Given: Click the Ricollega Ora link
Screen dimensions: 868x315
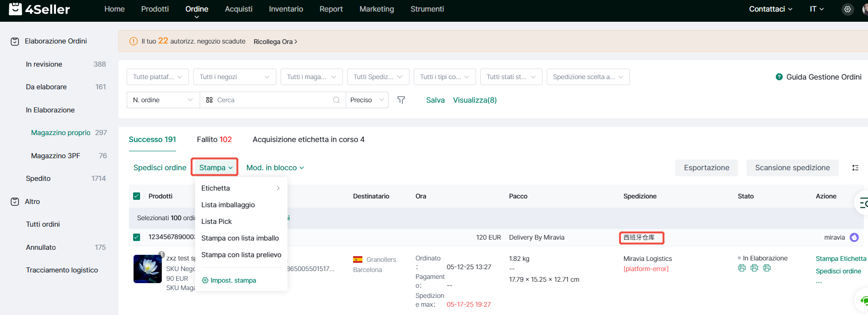Looking at the screenshot, I should [275, 42].
